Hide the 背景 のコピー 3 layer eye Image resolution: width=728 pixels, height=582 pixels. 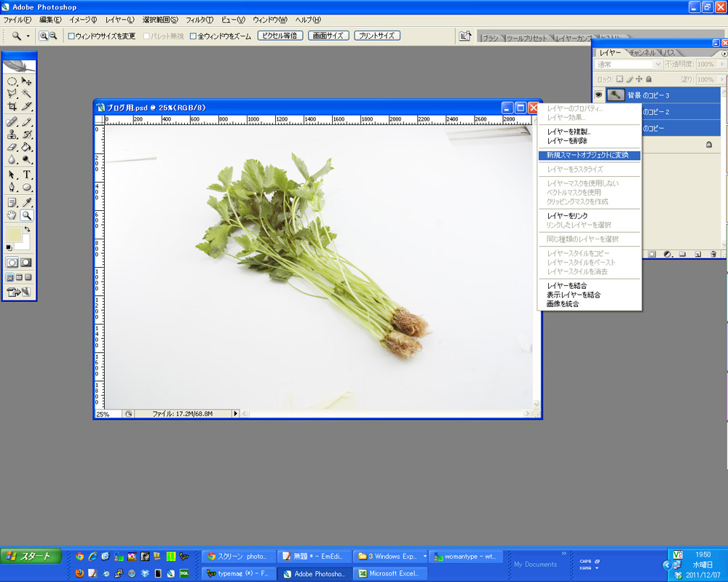tap(598, 95)
